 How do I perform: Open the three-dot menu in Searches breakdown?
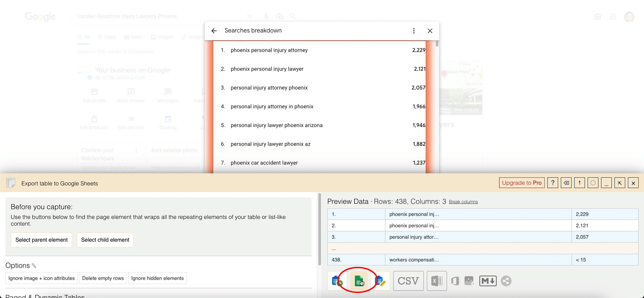coord(414,31)
